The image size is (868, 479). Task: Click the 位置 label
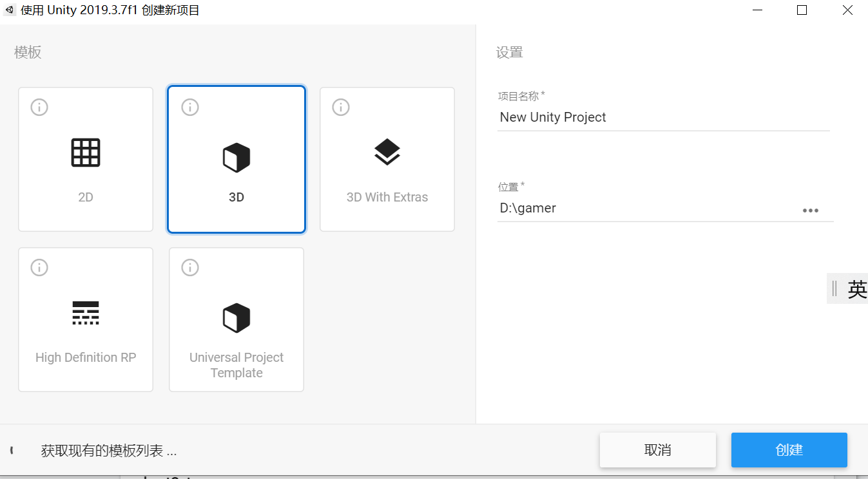coord(511,187)
